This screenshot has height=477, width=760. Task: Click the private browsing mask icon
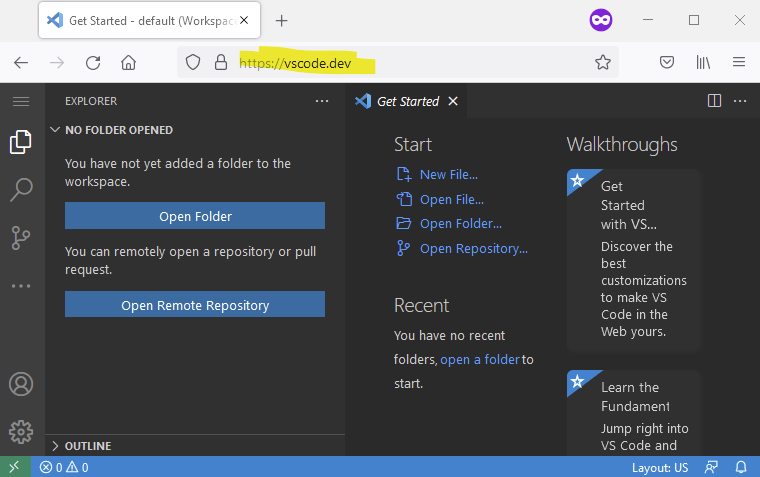tap(601, 20)
